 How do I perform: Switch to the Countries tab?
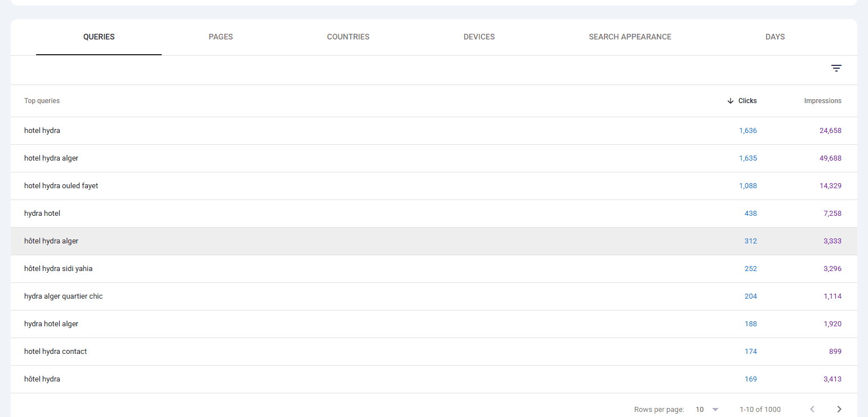348,37
